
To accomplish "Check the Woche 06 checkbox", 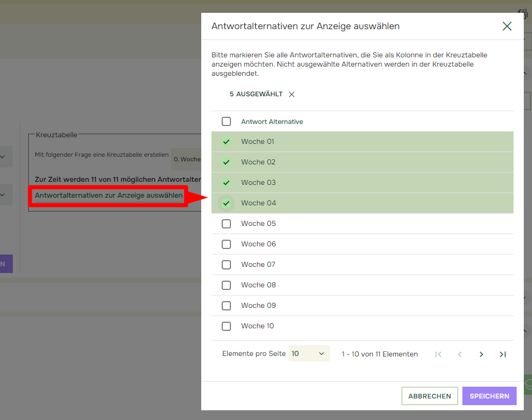I will [x=226, y=244].
